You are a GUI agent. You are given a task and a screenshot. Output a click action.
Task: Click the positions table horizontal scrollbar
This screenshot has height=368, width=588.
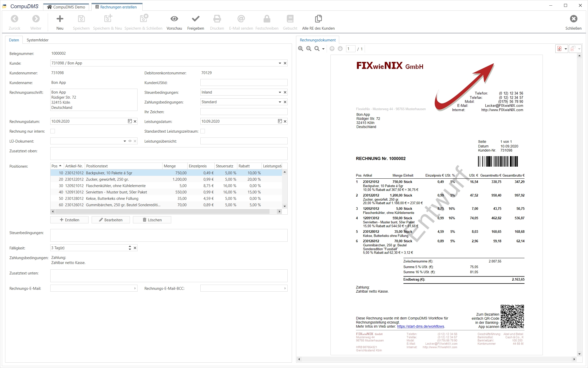(162, 211)
